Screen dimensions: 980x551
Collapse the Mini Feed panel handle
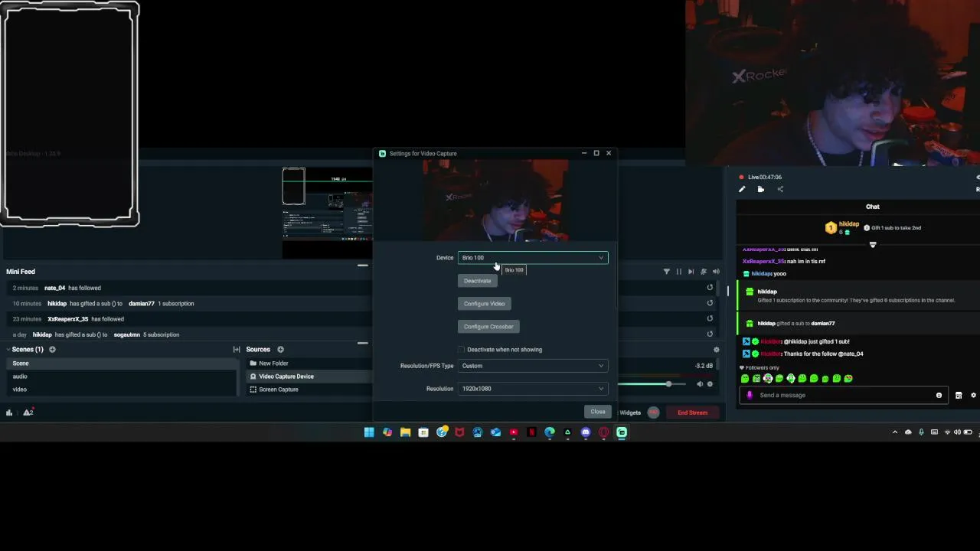363,266
